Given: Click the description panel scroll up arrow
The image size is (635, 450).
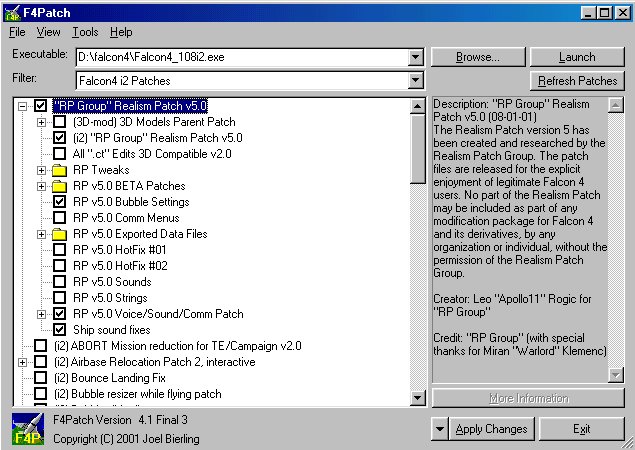Looking at the screenshot, I should 615,105.
